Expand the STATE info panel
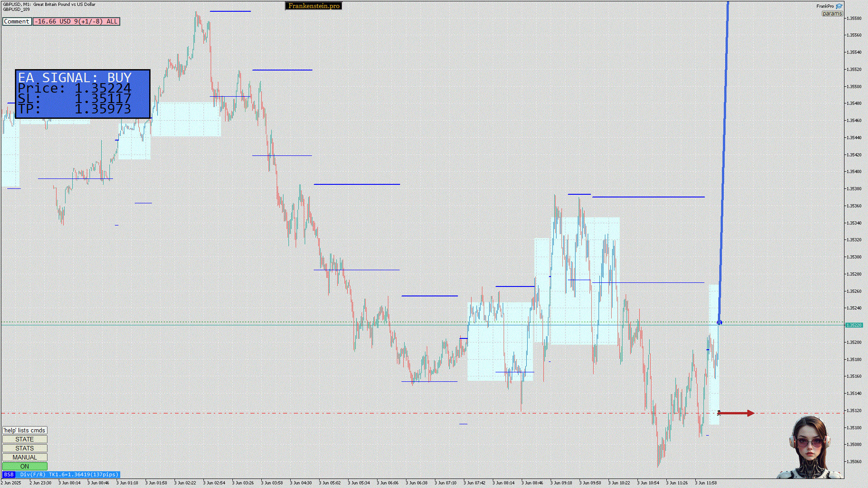This screenshot has height=488, width=868. (24, 439)
